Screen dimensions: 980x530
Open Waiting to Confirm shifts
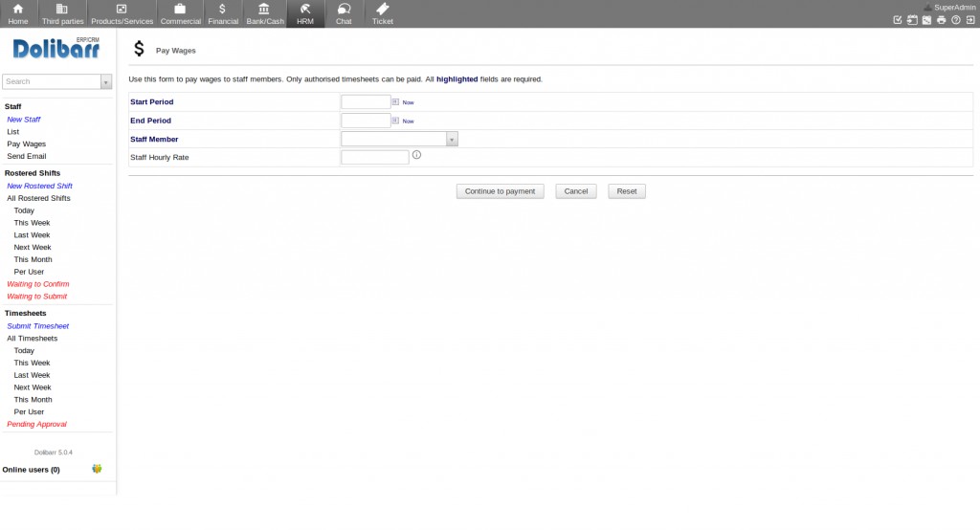point(38,284)
